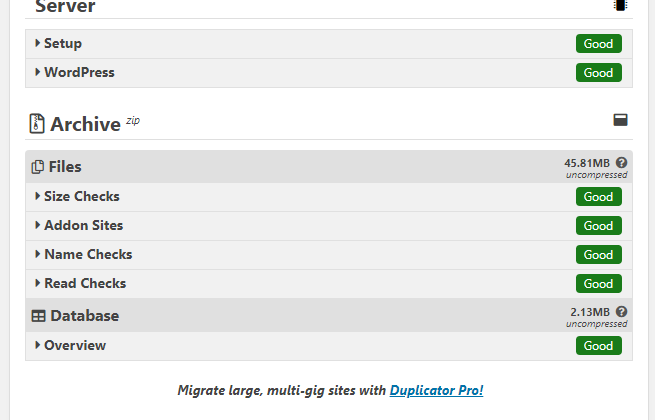Click the Server section toggle icon
This screenshot has width=655, height=420.
(620, 5)
